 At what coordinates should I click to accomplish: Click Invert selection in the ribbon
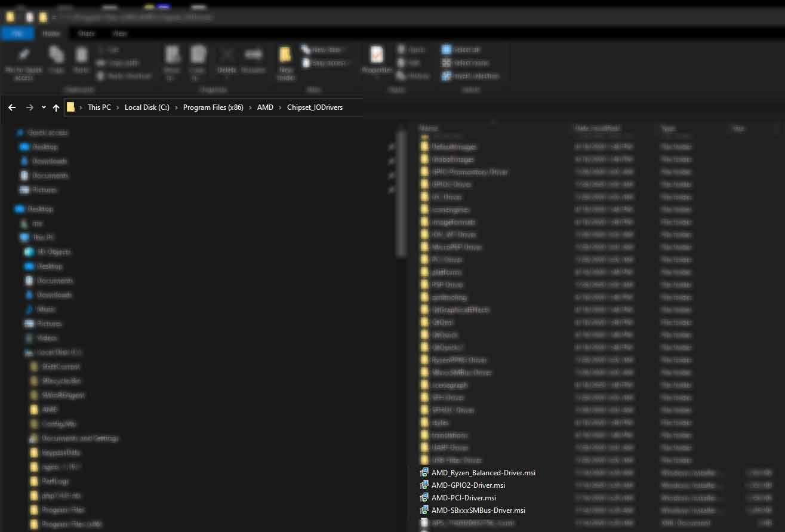coord(470,76)
